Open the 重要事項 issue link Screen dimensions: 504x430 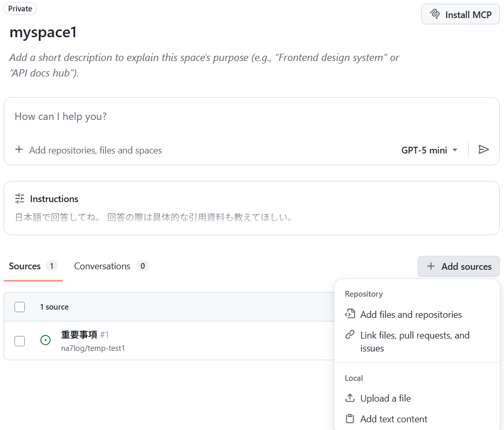coord(79,334)
